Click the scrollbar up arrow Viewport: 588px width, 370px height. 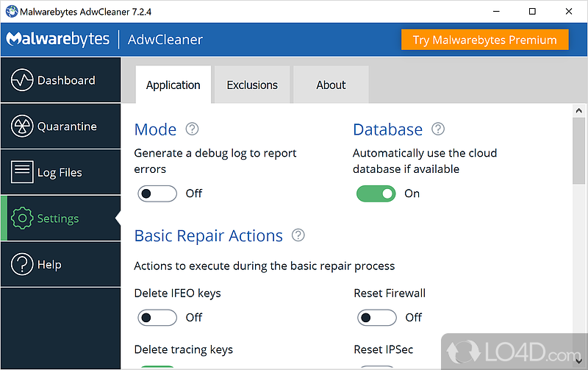coord(579,110)
